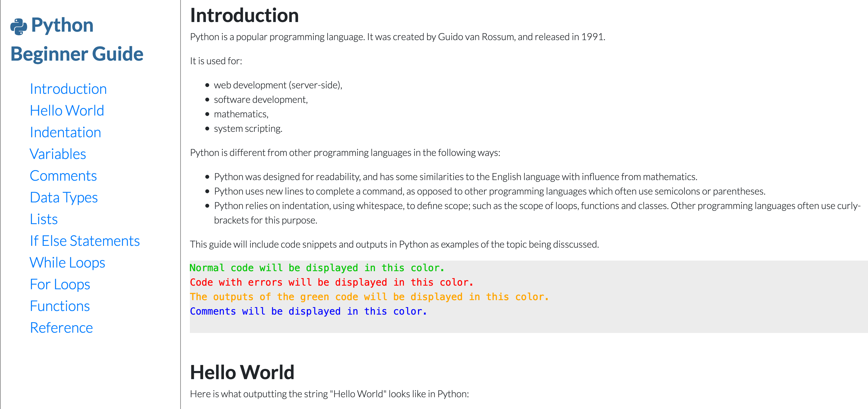Go to If Else Statements section

coord(85,241)
